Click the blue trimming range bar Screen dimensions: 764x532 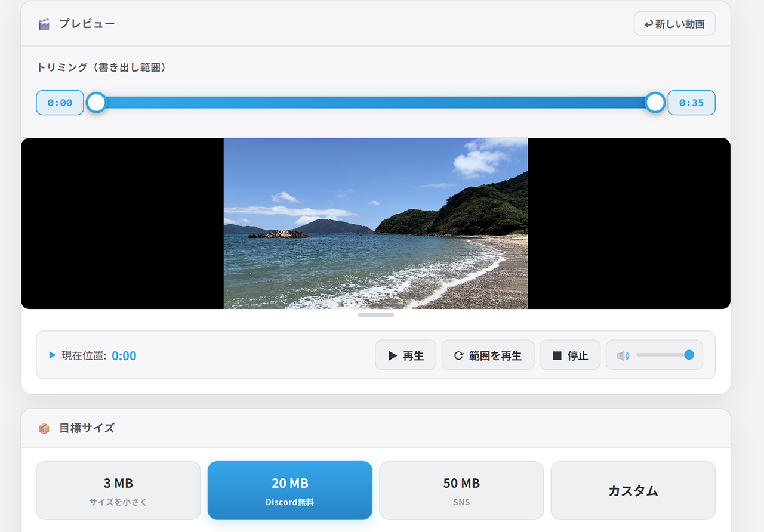tap(376, 103)
